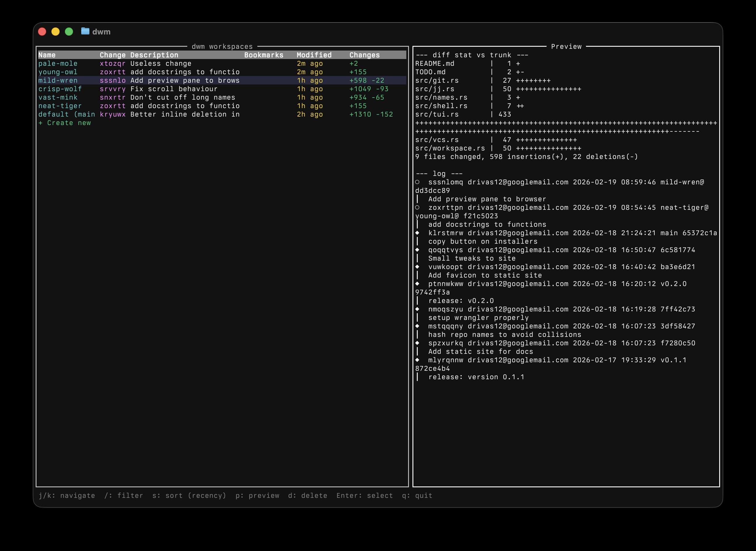Click 'release: v0.2.0' log message

tap(461, 301)
